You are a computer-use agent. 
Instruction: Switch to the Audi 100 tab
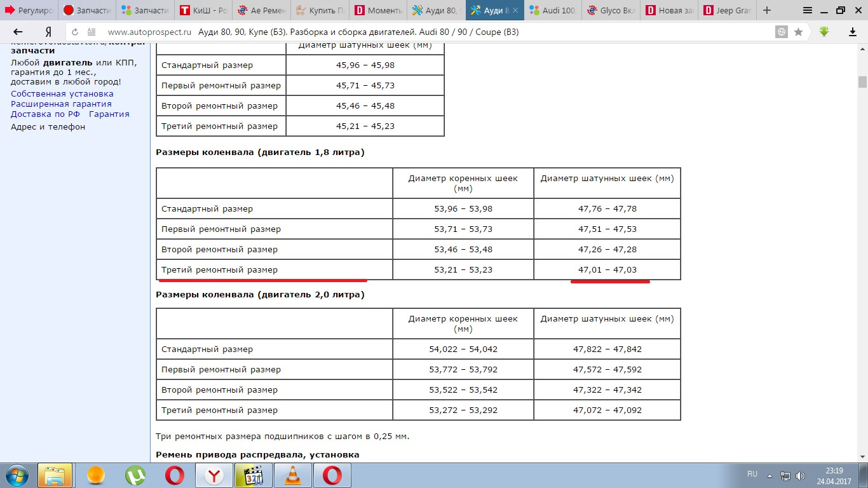pos(553,11)
